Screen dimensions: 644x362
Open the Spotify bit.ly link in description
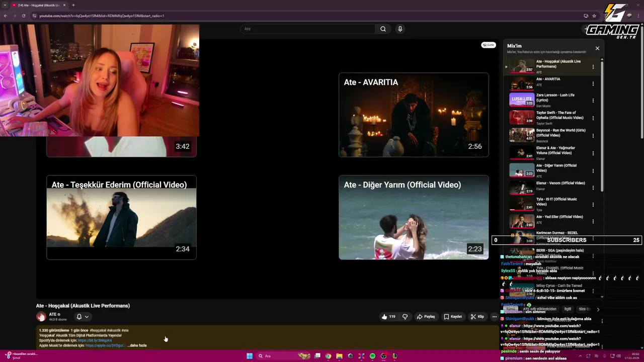click(x=95, y=340)
